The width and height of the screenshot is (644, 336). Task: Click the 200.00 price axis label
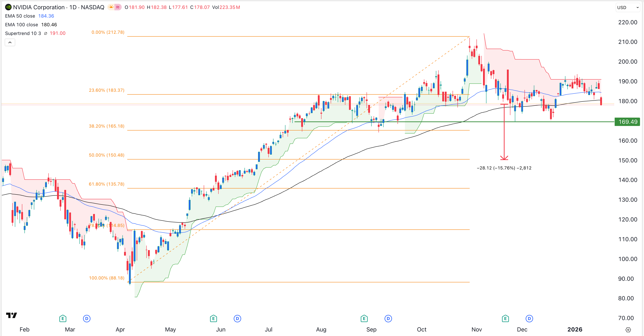point(628,62)
